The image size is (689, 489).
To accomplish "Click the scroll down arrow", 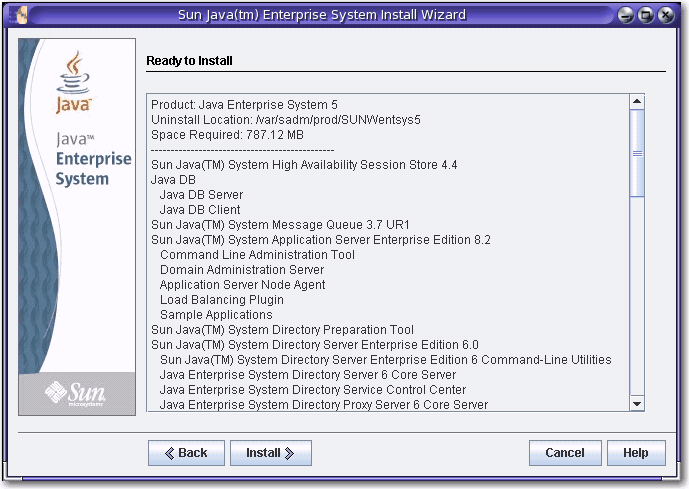I will pos(637,404).
